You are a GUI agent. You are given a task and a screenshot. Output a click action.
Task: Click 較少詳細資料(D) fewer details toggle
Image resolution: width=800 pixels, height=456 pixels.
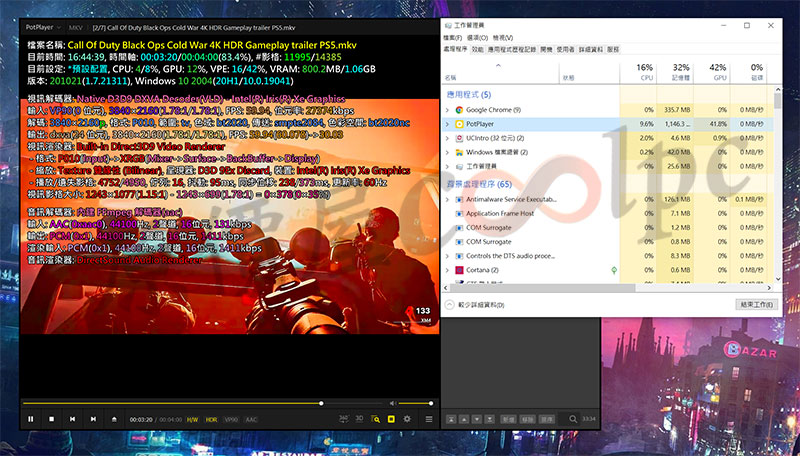point(476,305)
